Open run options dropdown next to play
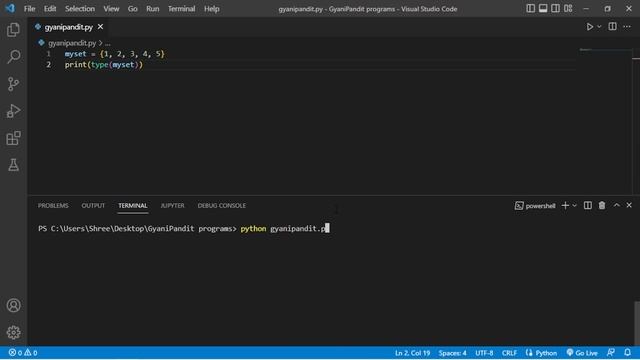 599,27
